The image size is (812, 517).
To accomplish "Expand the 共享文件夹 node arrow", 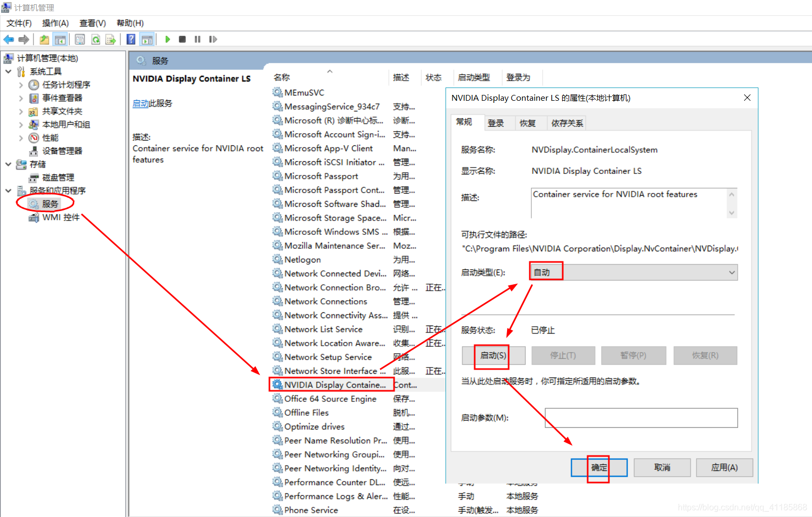I will coord(21,111).
